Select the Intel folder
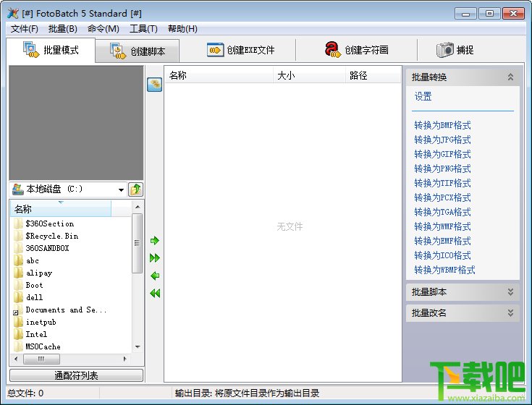This screenshot has height=405, width=532. coord(30,334)
